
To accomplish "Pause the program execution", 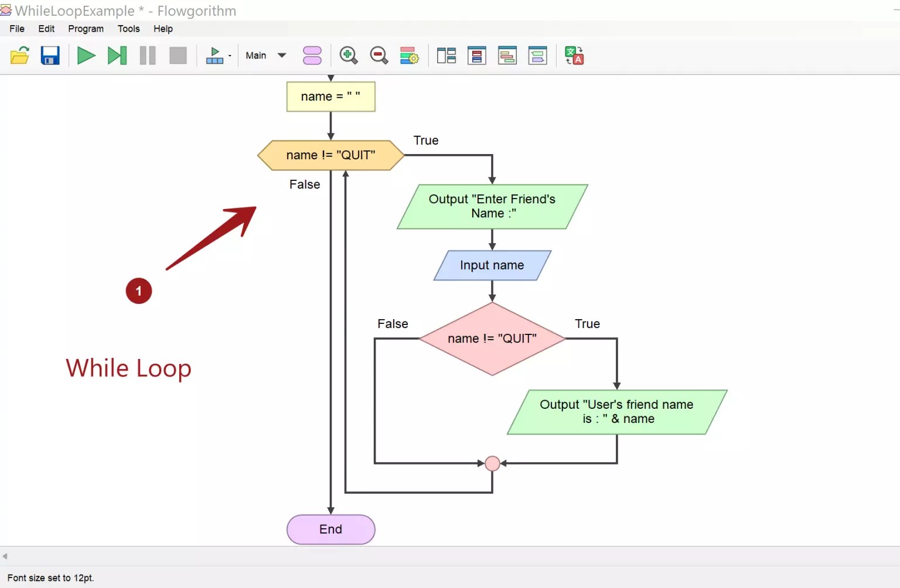I will coord(148,56).
